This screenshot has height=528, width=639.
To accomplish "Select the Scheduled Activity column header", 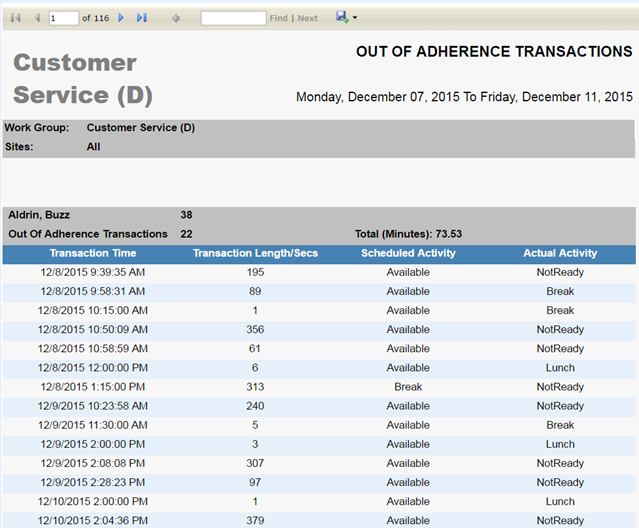I will click(x=408, y=254).
